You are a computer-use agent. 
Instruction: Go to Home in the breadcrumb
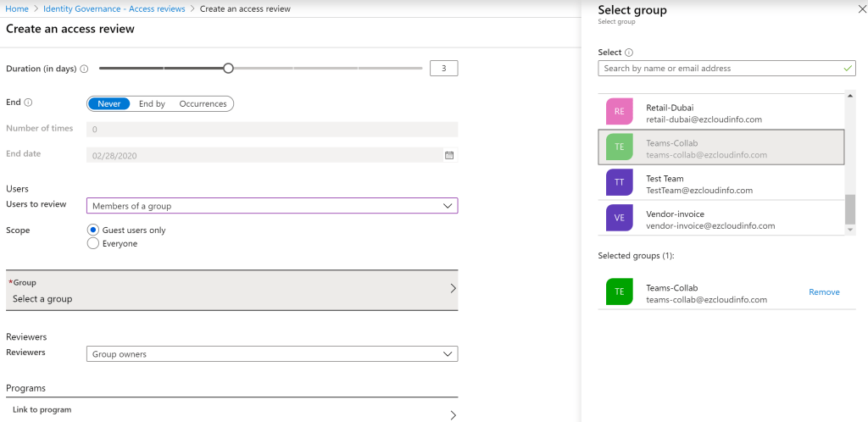17,8
